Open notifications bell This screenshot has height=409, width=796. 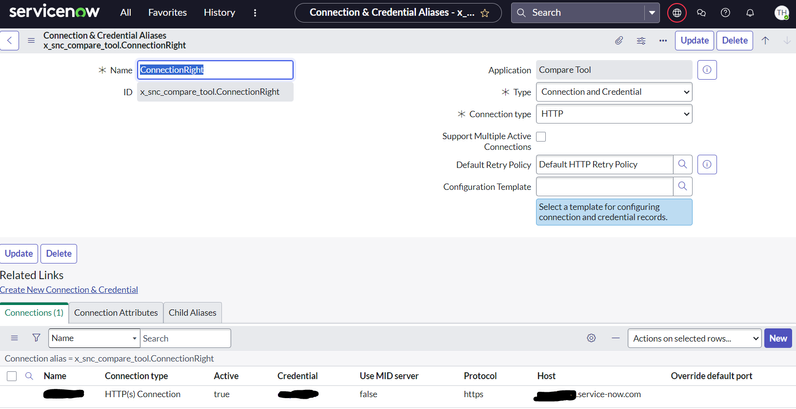tap(750, 13)
